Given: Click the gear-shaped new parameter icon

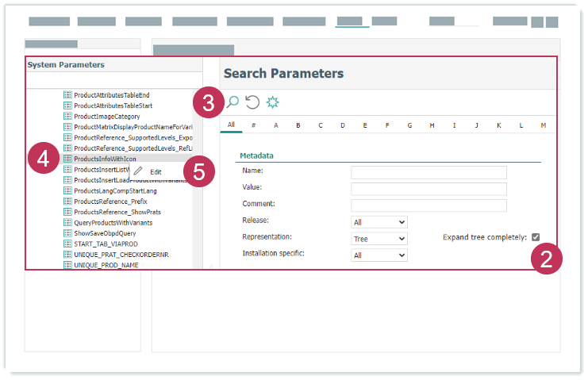Looking at the screenshot, I should pyautogui.click(x=273, y=102).
